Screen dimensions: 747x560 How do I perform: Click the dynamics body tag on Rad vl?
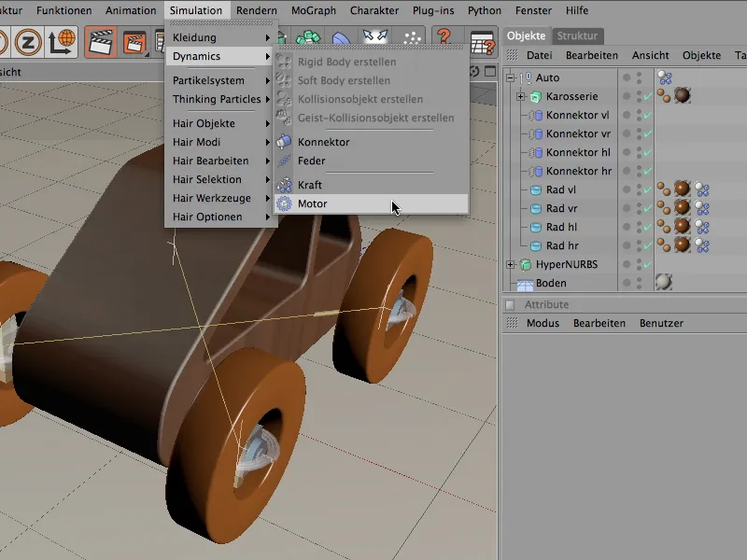tap(701, 190)
